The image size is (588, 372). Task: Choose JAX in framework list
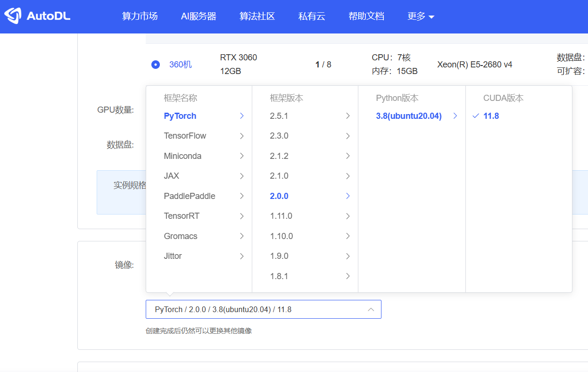pos(172,176)
